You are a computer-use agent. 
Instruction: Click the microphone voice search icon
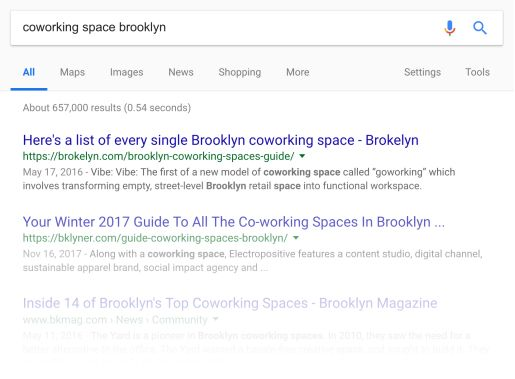[450, 28]
